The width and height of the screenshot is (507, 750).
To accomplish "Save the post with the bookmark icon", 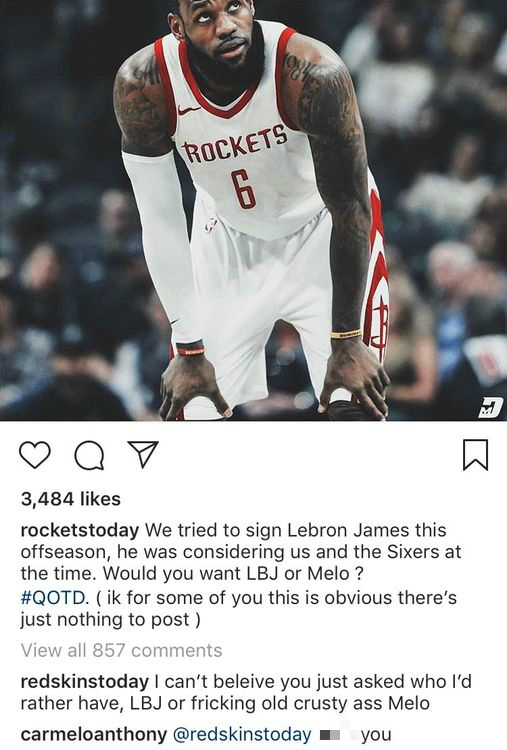I will (x=475, y=455).
